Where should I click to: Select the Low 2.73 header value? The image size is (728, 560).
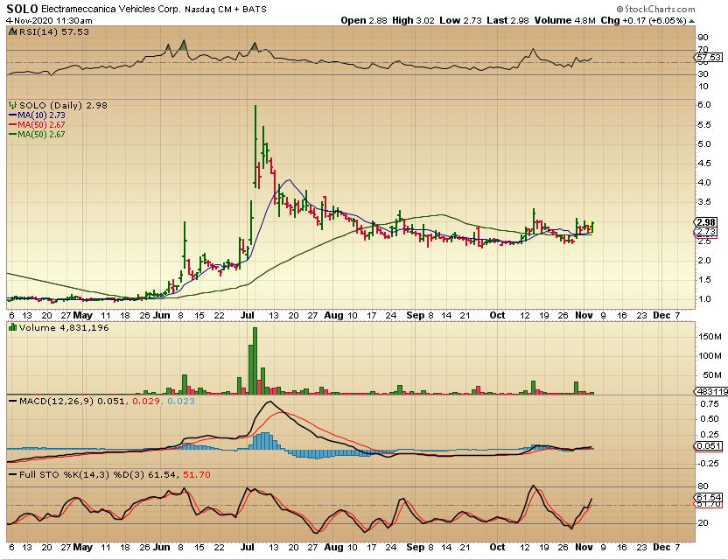pos(460,20)
